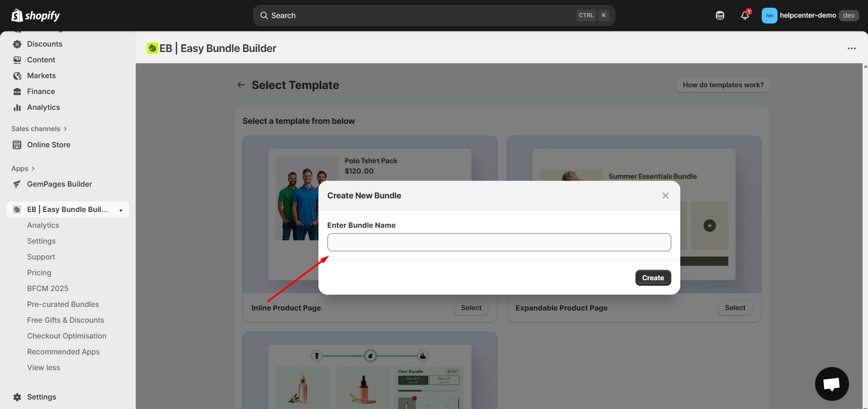
Task: Open the Pricing subpage
Action: point(39,273)
